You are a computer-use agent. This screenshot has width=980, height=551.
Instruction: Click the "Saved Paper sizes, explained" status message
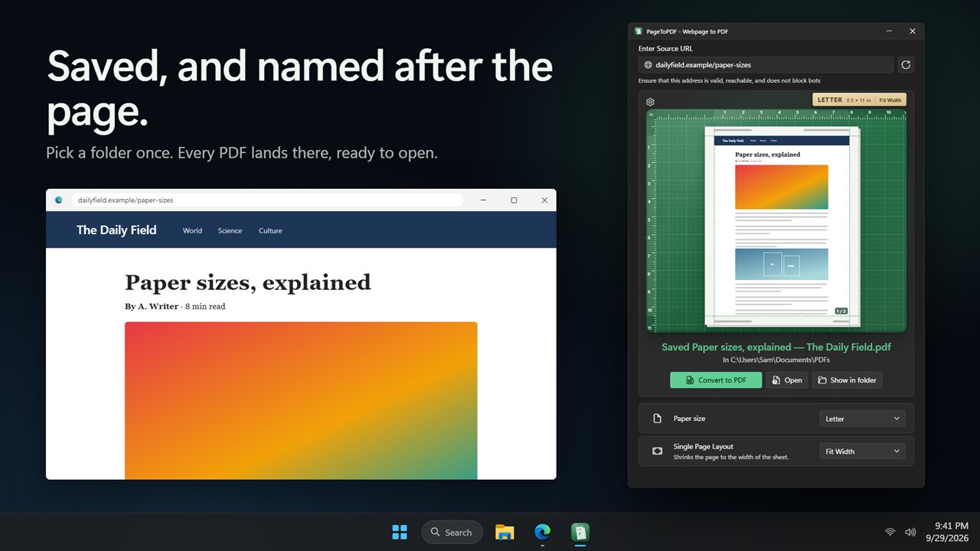tap(776, 347)
